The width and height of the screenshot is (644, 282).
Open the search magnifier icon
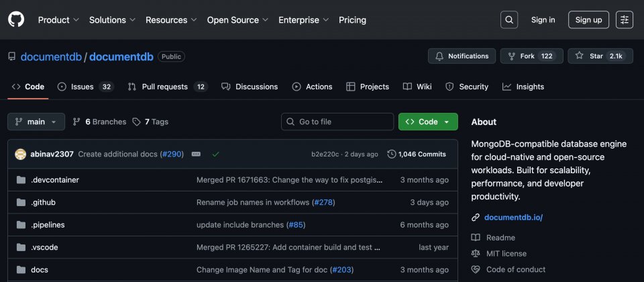click(509, 19)
